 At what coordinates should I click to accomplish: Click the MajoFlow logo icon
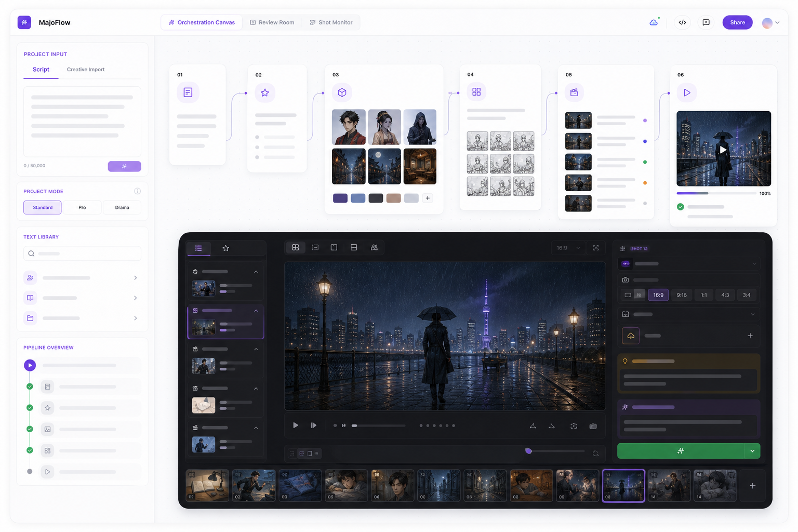point(24,22)
